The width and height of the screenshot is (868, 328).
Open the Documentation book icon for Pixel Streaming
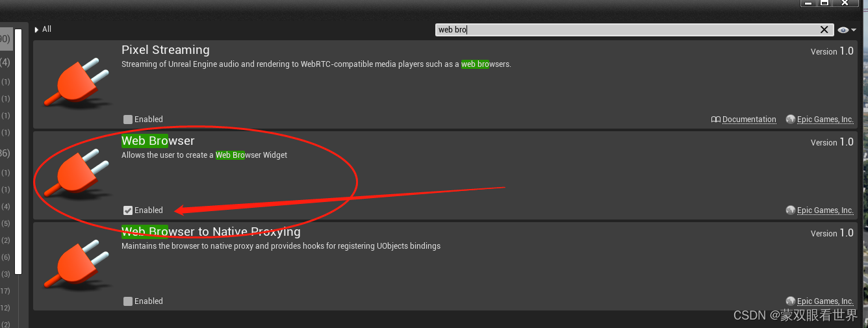coord(716,120)
